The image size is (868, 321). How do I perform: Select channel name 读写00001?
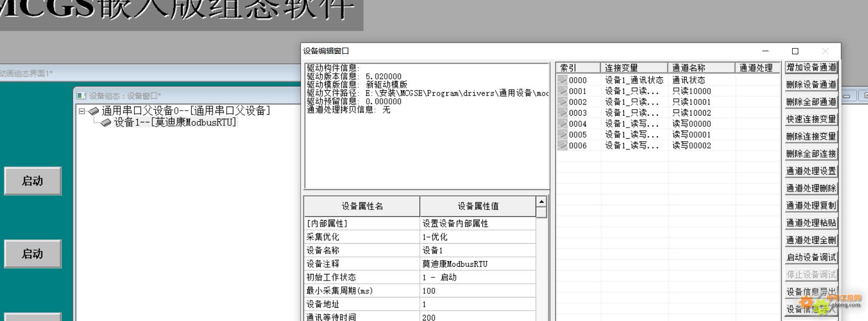(x=692, y=135)
